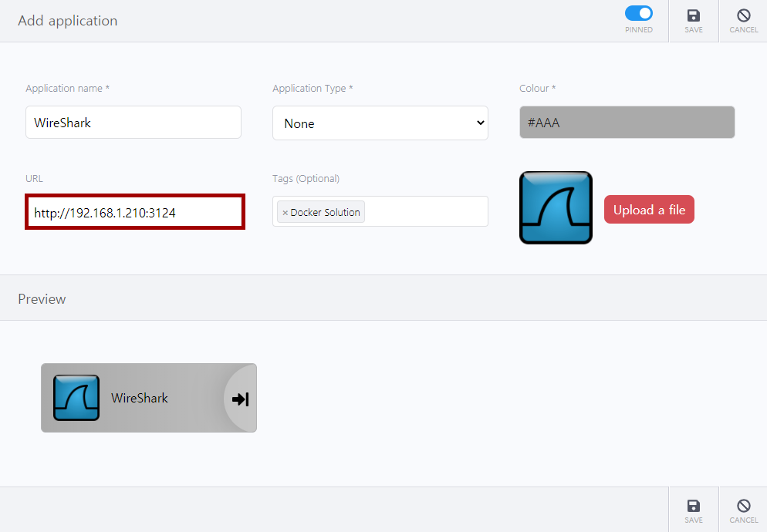Toggle the Pinned switch off
767x532 pixels.
click(638, 13)
